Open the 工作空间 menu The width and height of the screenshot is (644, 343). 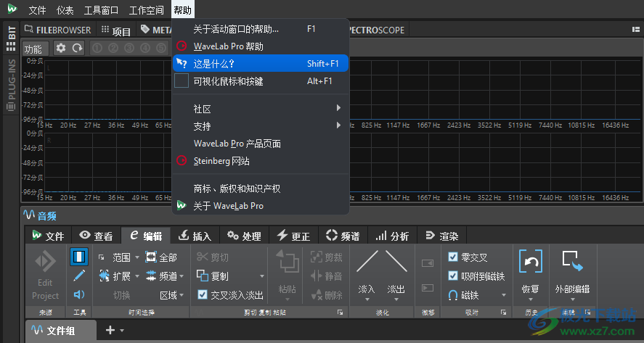(146, 10)
